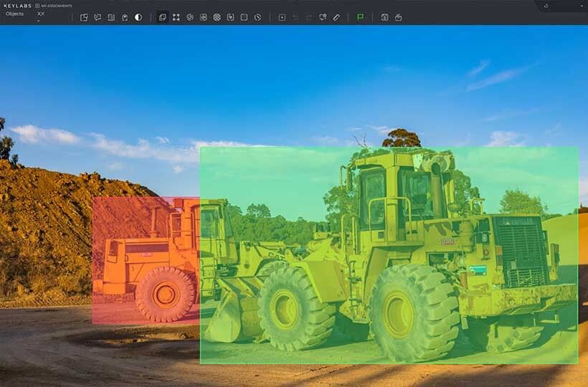The width and height of the screenshot is (588, 387).
Task: Click the green flag icon
Action: coord(360,17)
